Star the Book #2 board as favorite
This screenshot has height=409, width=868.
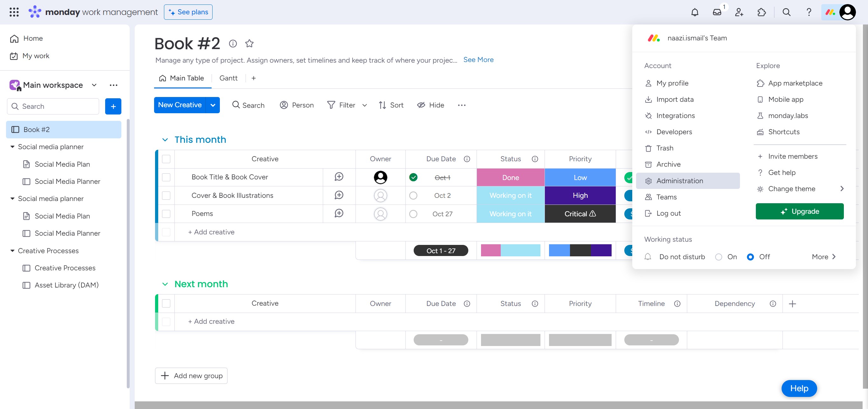point(249,44)
